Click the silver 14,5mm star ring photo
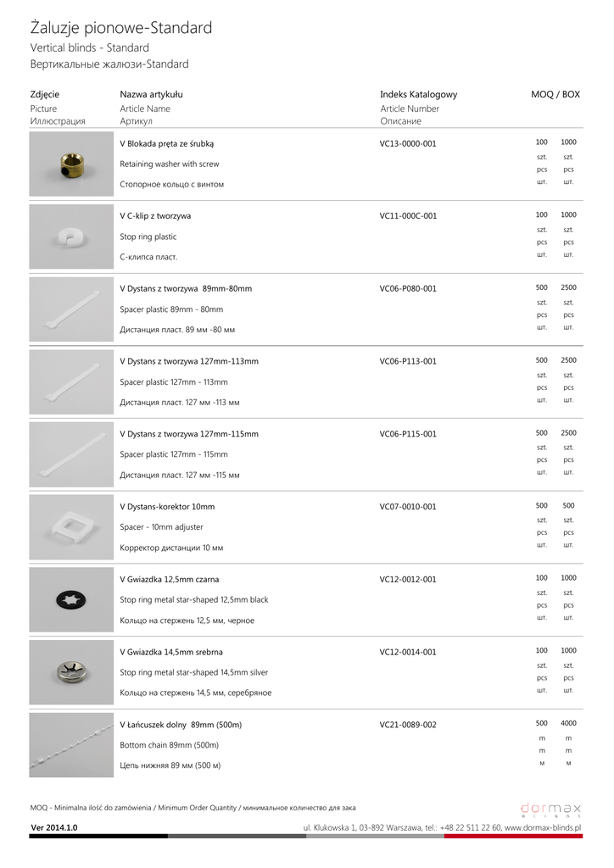Viewport: 614px width, 868px height. [71, 673]
